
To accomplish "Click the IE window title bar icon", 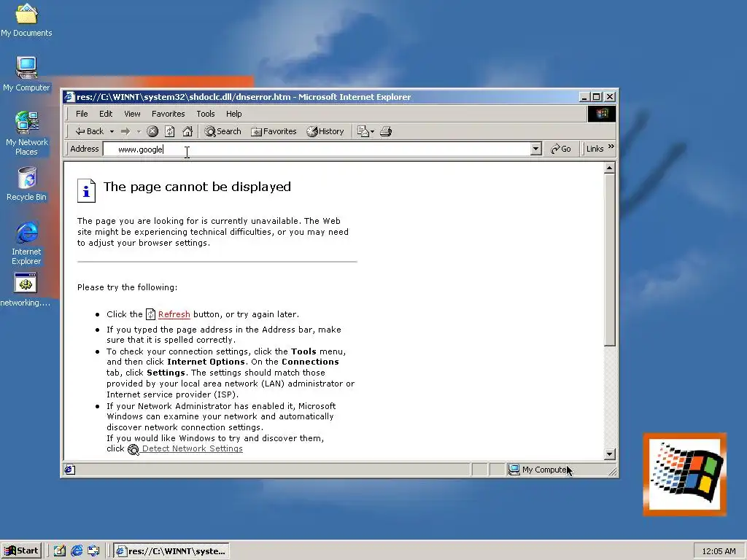I will coord(69,97).
